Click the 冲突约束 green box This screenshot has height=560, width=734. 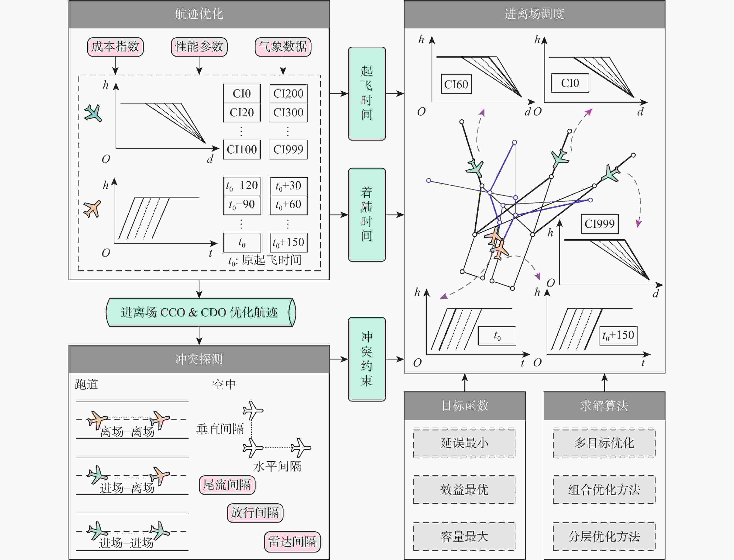(367, 359)
